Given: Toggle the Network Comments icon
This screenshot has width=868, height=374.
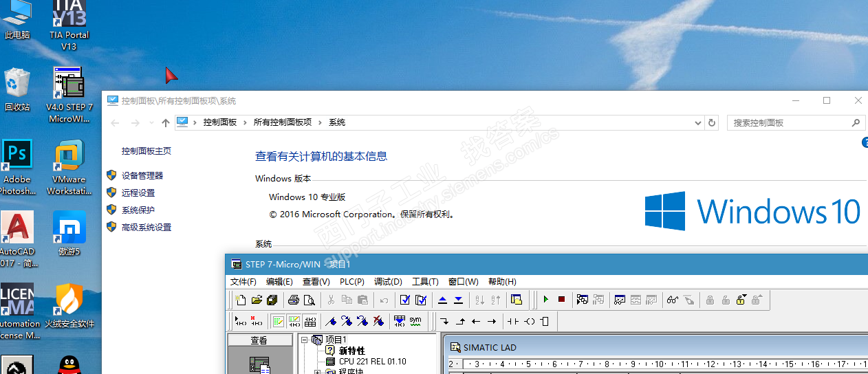Looking at the screenshot, I should click(x=294, y=321).
